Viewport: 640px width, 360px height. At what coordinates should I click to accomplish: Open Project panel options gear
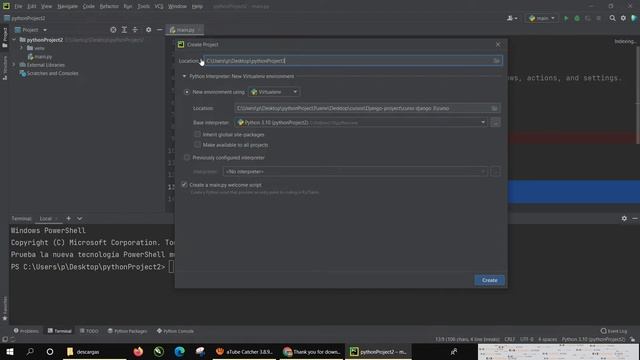point(149,30)
